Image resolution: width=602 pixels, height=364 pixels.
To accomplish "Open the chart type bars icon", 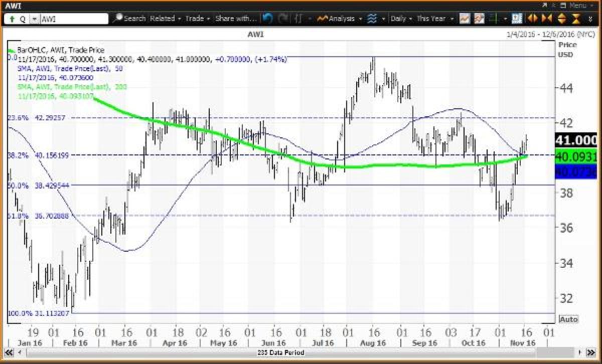I will pos(298,19).
